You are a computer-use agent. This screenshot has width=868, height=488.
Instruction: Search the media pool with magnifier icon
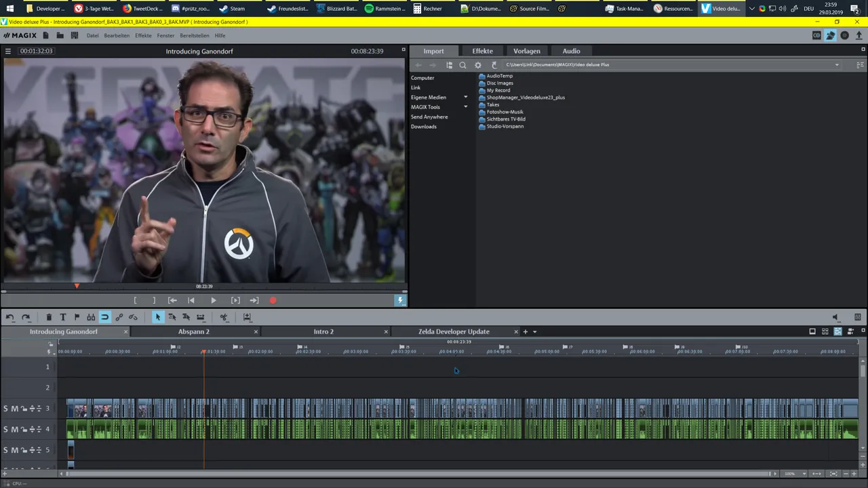(462, 65)
